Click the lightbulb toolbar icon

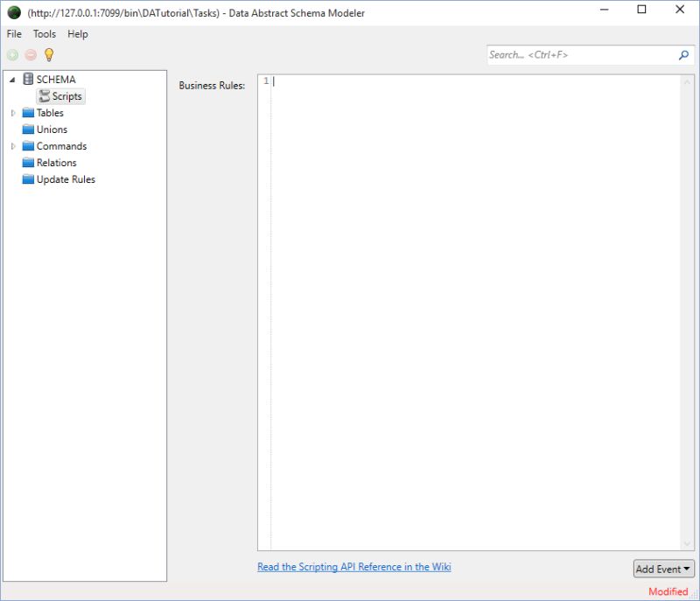[48, 54]
